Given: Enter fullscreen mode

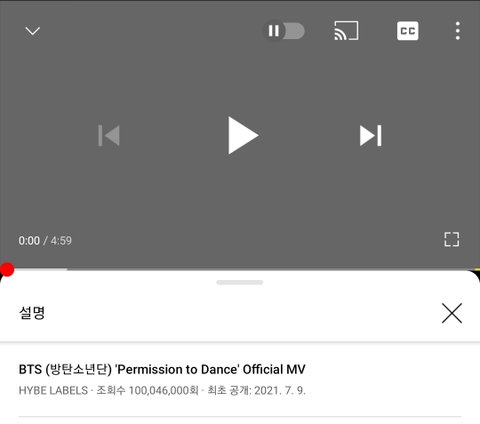Looking at the screenshot, I should (452, 239).
